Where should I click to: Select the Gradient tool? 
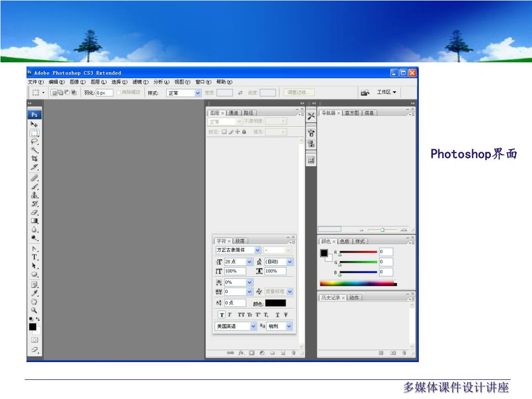coord(34,221)
